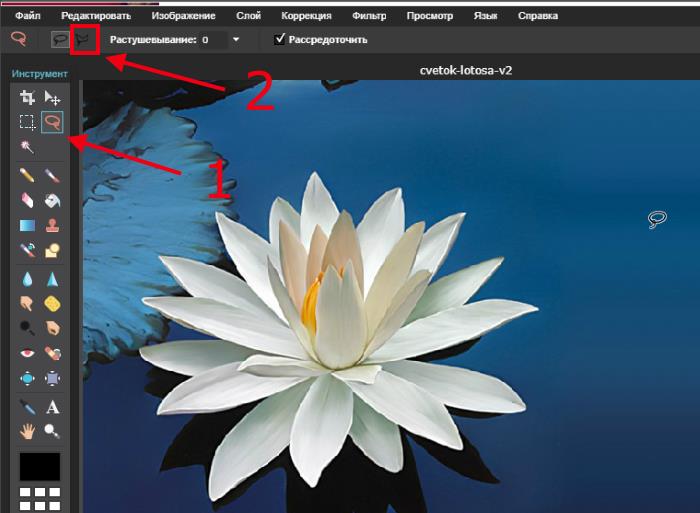Viewport: 700px width, 513px height.
Task: Select the Magic Wand tool
Action: click(x=27, y=146)
